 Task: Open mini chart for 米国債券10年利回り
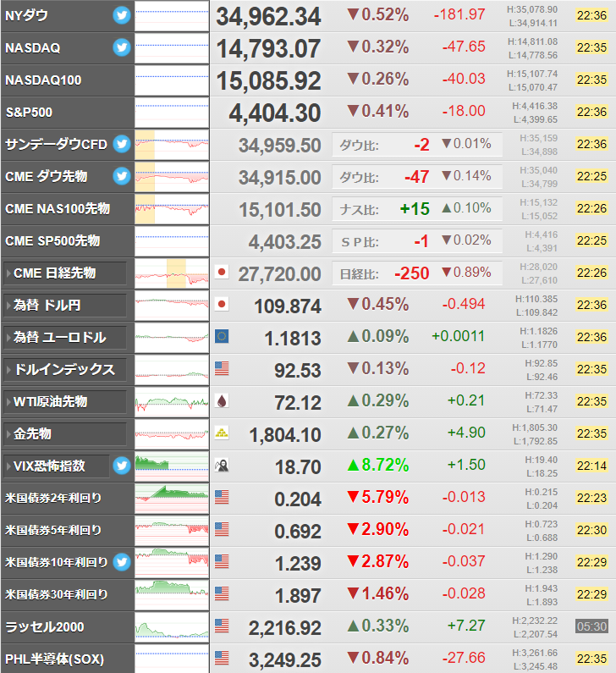coord(172,563)
